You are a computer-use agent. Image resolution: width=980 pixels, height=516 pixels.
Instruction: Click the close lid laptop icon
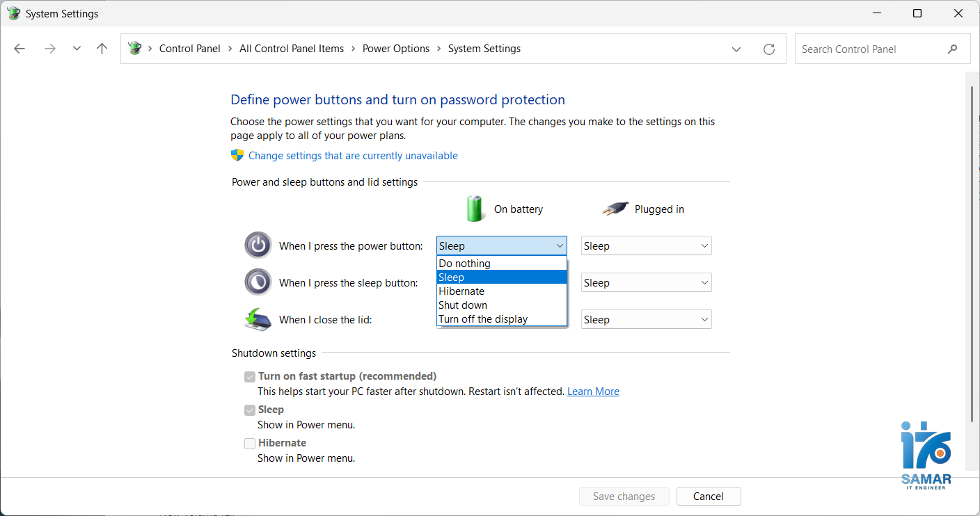coord(258,319)
